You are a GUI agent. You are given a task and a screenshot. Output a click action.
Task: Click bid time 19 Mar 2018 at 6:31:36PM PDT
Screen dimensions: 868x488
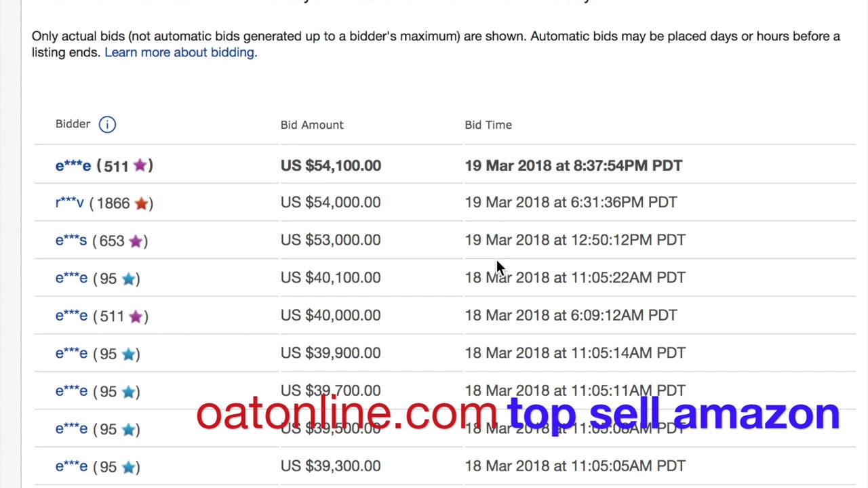[571, 202]
